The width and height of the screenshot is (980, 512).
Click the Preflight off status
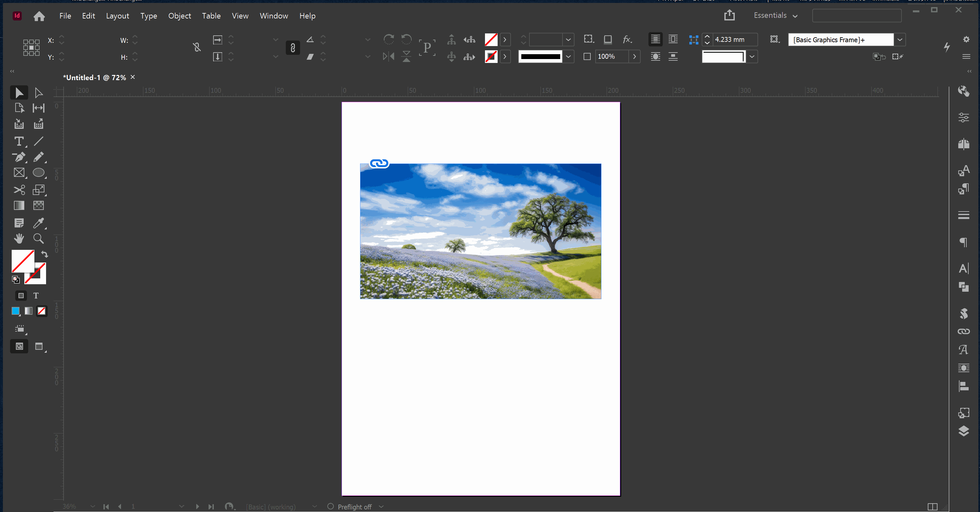(x=354, y=507)
